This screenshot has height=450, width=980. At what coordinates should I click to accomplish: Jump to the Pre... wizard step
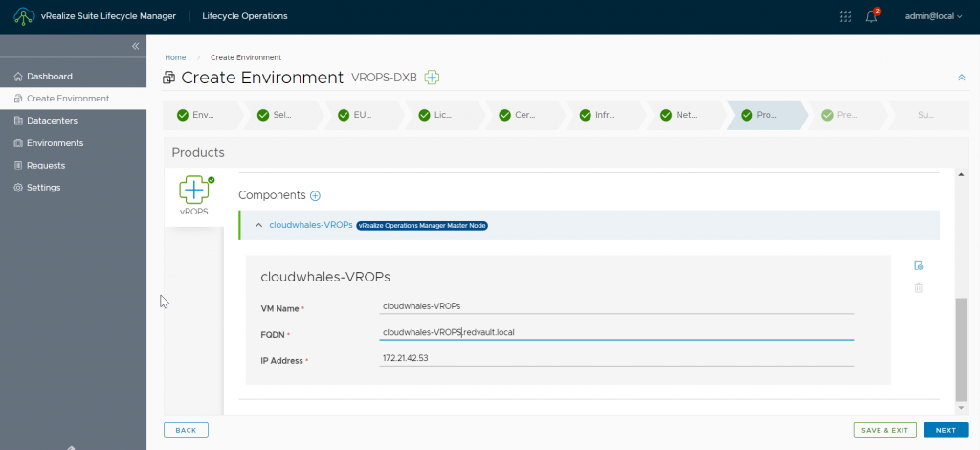[848, 115]
